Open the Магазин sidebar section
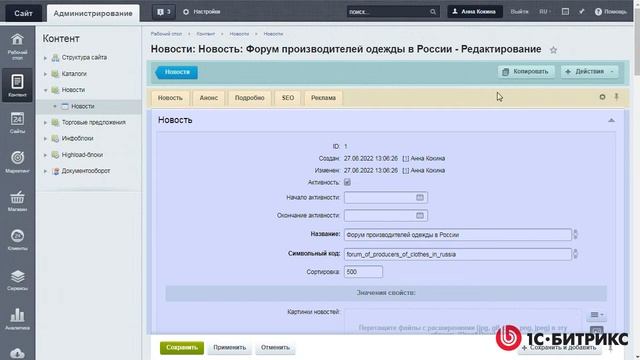This screenshot has height=360, width=640. [17, 201]
